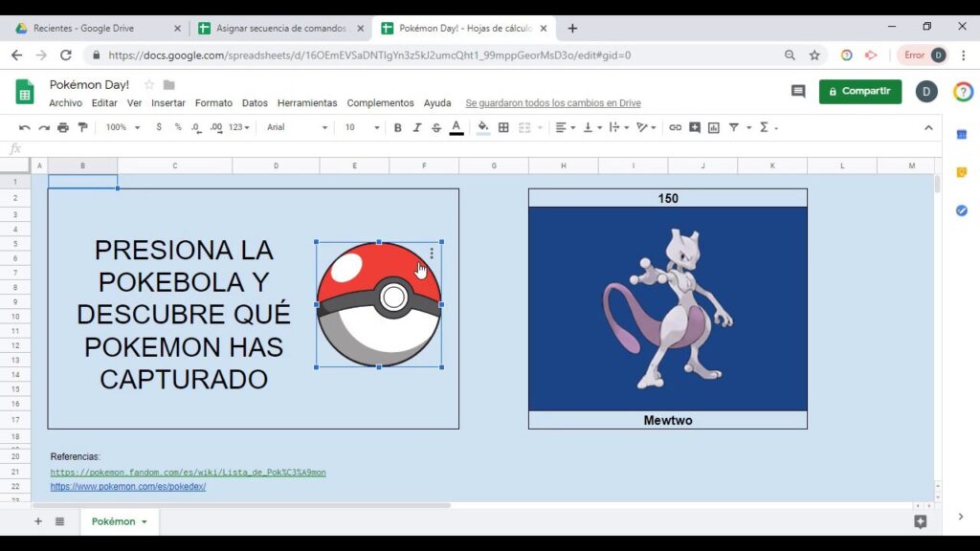Open the Formato menu
This screenshot has width=980, height=551.
[213, 103]
